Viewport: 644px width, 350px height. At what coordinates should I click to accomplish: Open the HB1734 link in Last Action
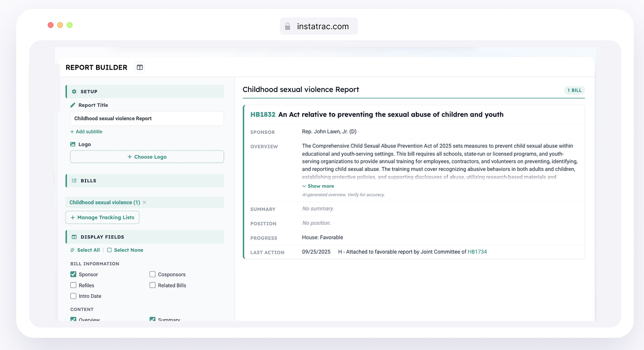coord(477,252)
